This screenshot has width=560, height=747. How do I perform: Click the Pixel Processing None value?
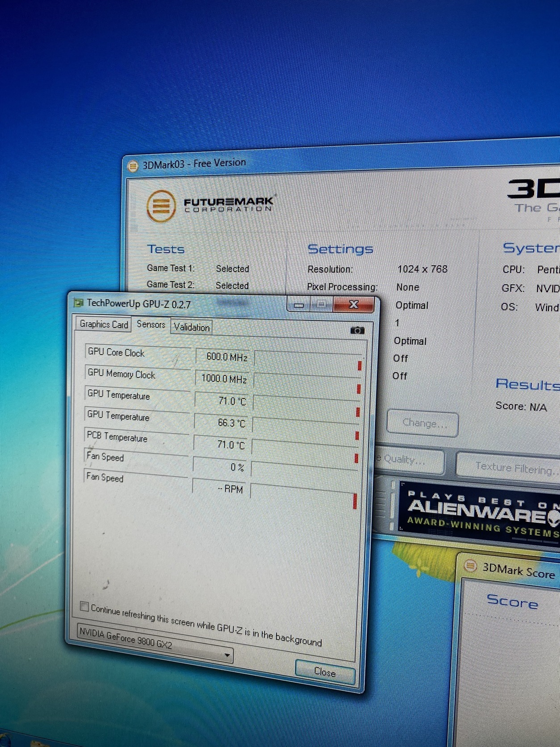tap(408, 287)
